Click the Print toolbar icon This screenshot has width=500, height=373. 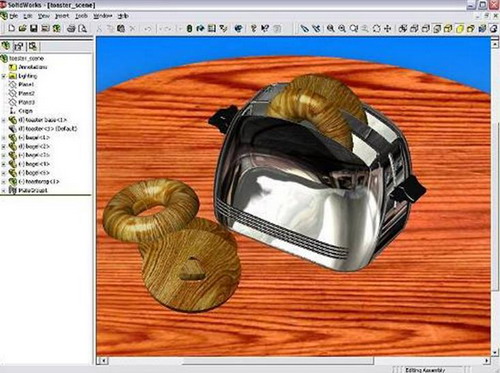71,29
